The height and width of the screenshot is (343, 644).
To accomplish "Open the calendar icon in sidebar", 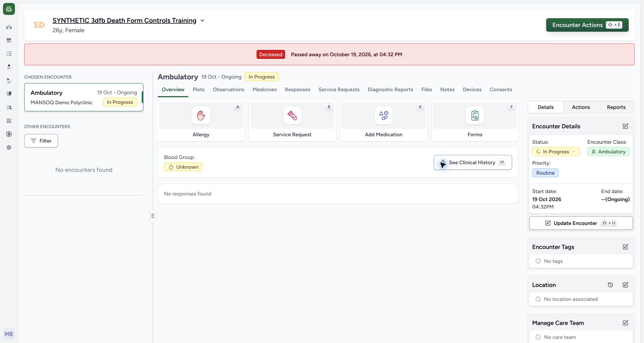I will click(x=9, y=40).
